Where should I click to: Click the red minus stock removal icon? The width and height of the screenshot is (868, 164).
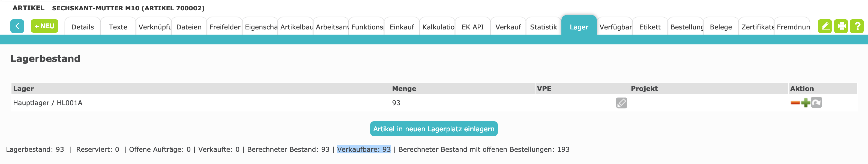coord(795,103)
